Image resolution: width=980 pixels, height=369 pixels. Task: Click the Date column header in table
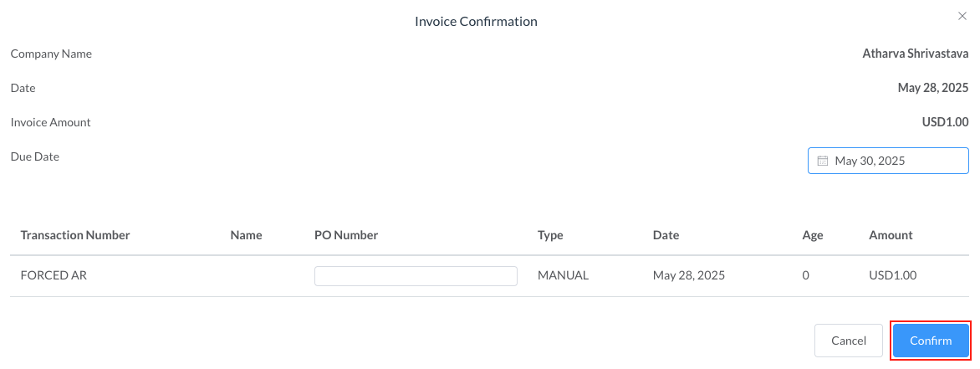pyautogui.click(x=666, y=235)
